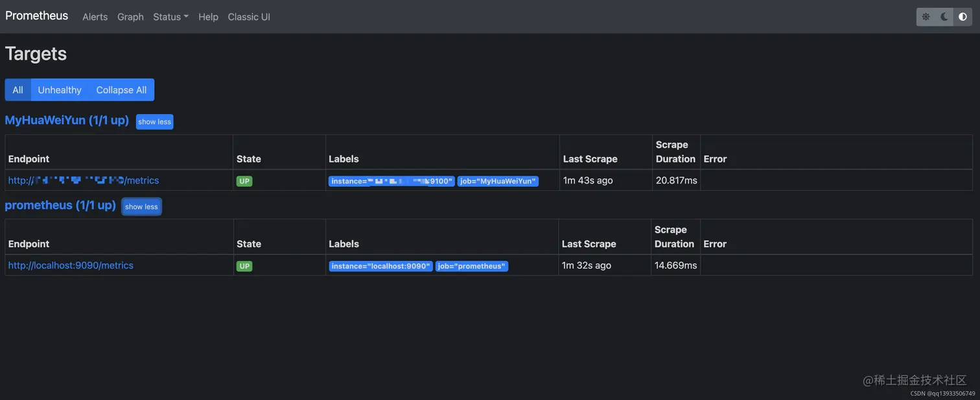The height and width of the screenshot is (400, 980).
Task: Collapse prometheus group with show less
Action: pos(141,207)
